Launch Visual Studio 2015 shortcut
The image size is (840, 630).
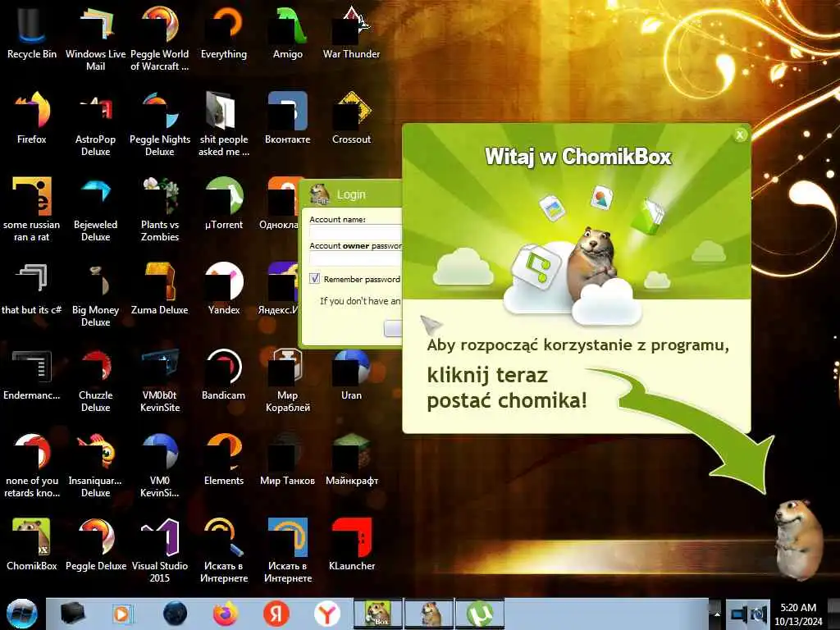[x=160, y=550]
